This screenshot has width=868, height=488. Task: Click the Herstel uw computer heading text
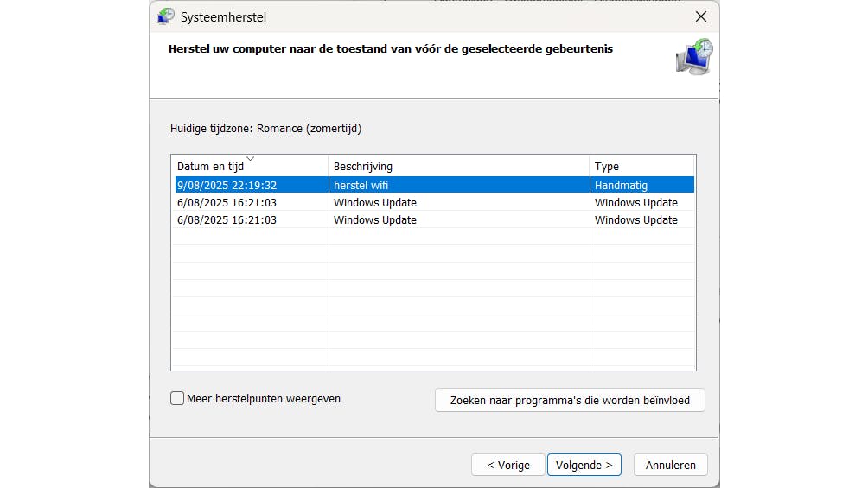pos(390,48)
